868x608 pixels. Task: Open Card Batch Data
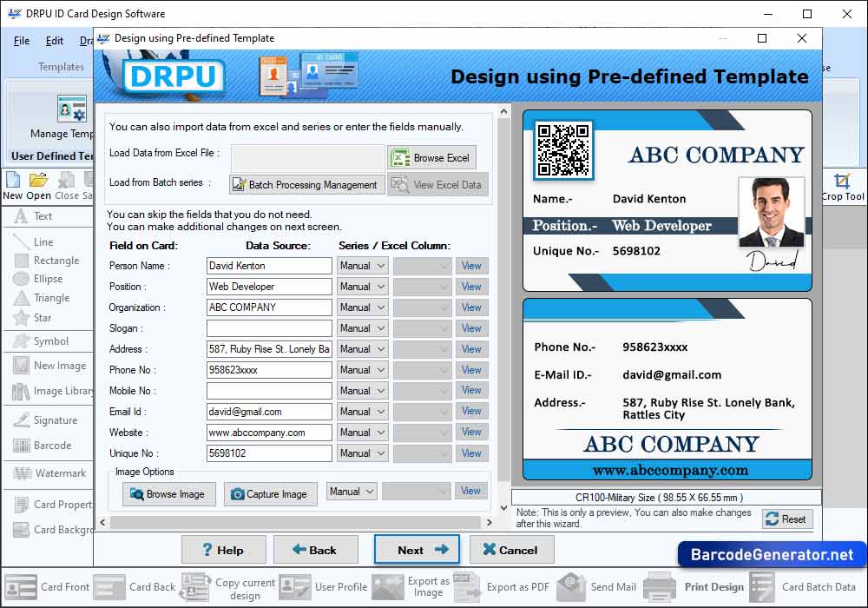[x=803, y=587]
